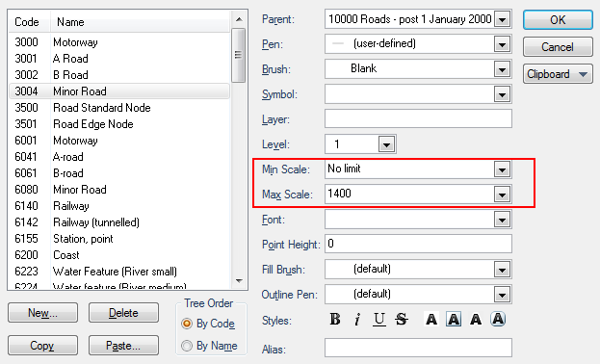Toggle the Strikethrough style icon
Viewport: 600px width, 364px height.
coord(402,319)
